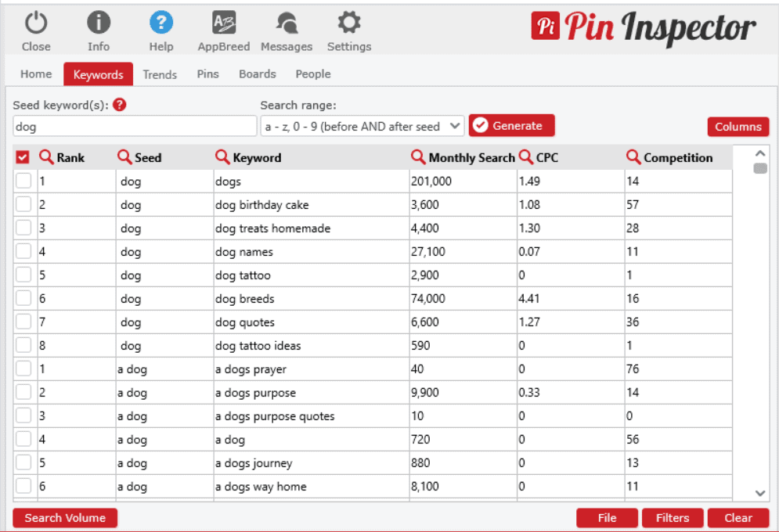Check the row for keyword dog names
The image size is (779, 532).
pos(24,251)
